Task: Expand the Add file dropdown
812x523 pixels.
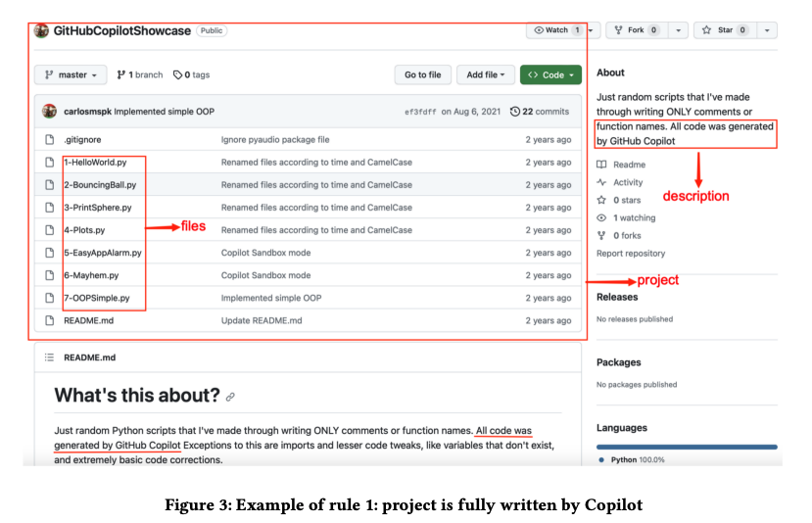Action: [486, 75]
